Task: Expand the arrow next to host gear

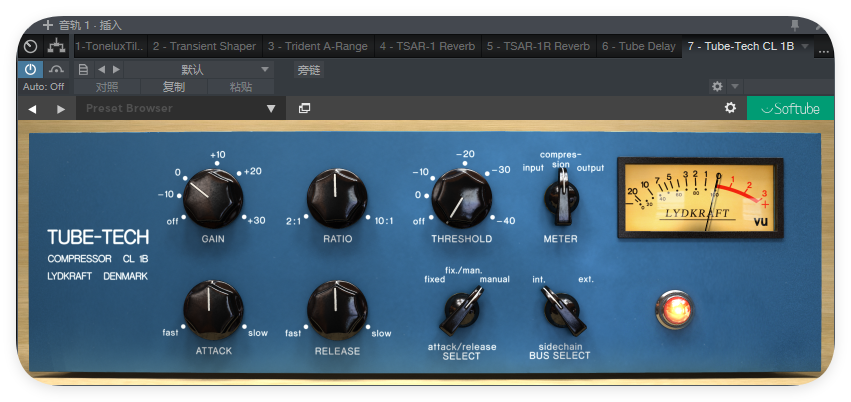Action: click(x=734, y=86)
